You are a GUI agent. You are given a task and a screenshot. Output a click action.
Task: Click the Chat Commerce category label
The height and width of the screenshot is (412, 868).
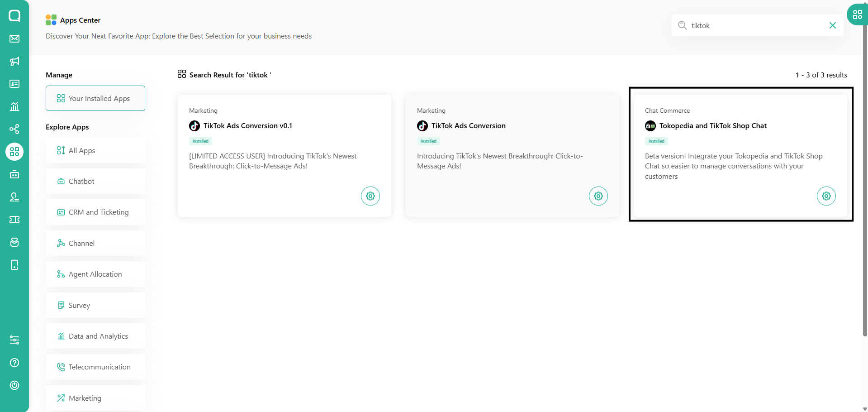pyautogui.click(x=667, y=110)
